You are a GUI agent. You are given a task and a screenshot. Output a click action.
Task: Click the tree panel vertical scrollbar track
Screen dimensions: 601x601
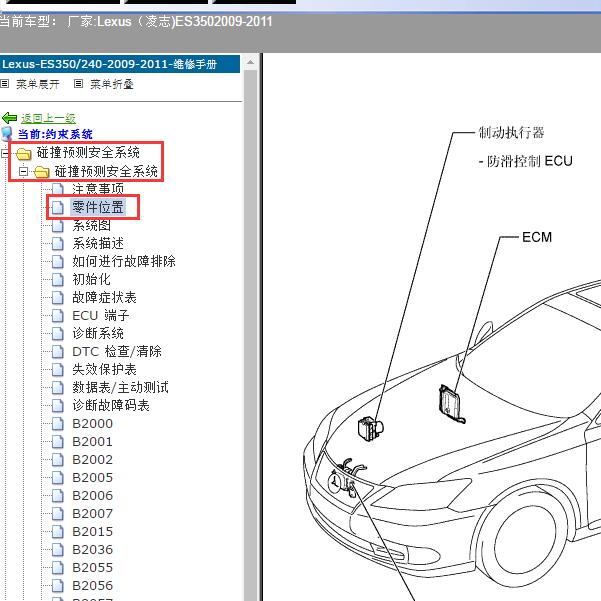point(251,333)
